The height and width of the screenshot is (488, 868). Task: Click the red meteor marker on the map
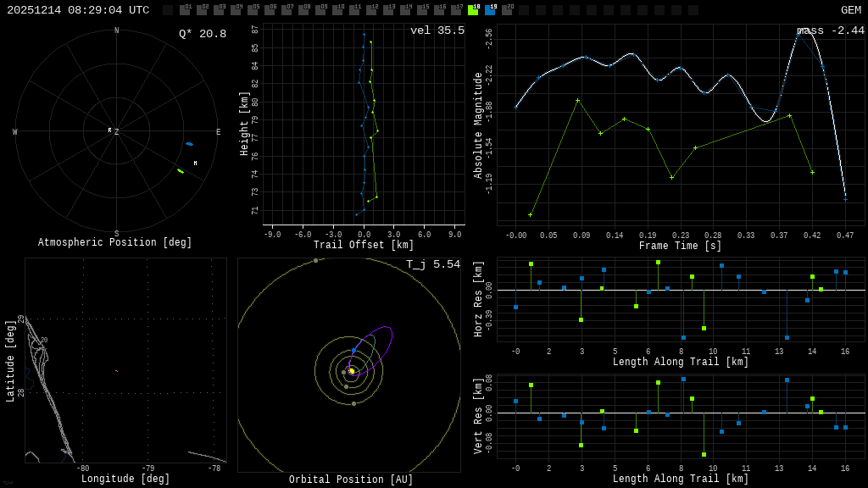click(x=116, y=371)
